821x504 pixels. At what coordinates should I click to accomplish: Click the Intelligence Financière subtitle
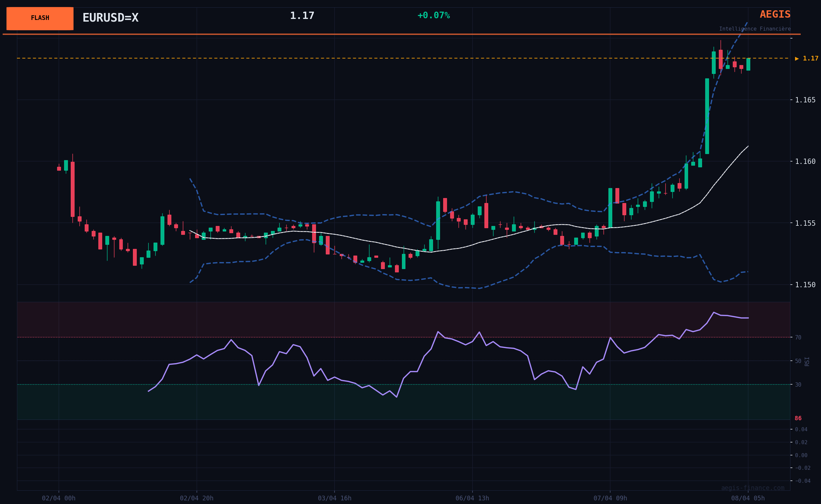tap(755, 29)
